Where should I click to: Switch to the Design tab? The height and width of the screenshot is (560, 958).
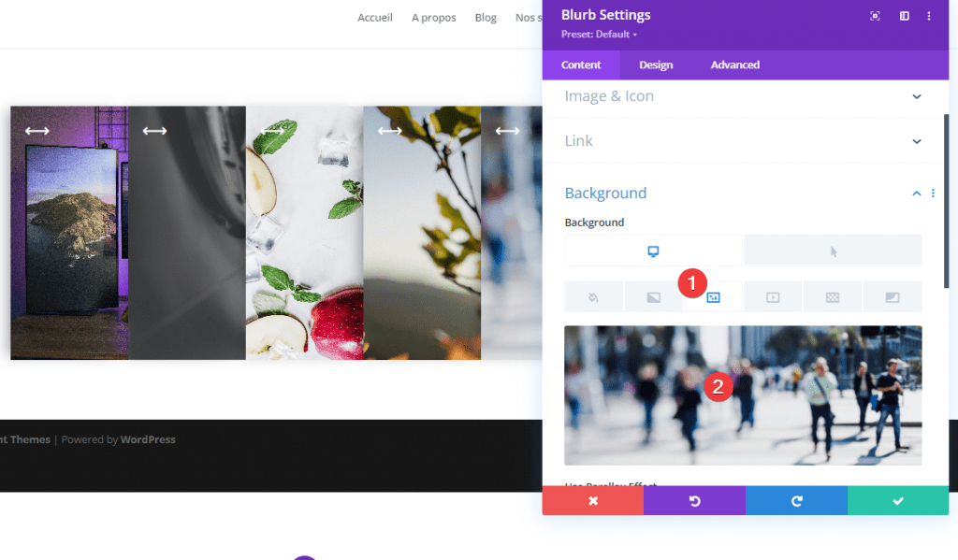656,65
